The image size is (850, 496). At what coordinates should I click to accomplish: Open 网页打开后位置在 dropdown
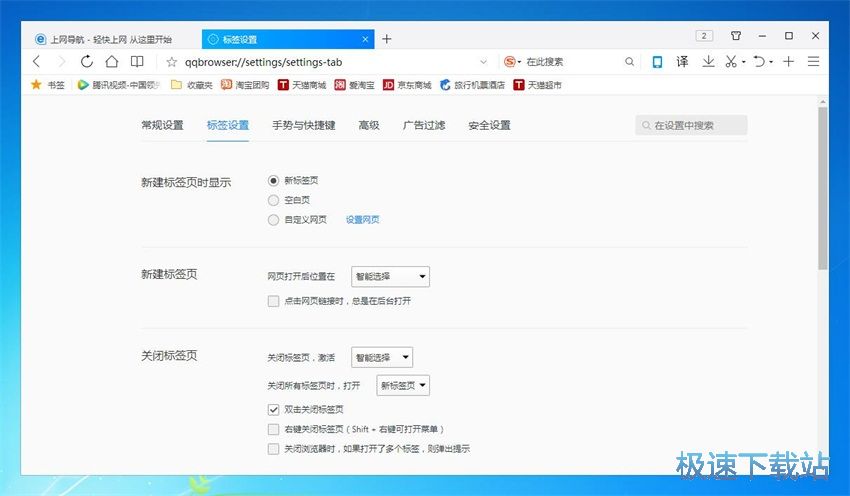tap(390, 276)
